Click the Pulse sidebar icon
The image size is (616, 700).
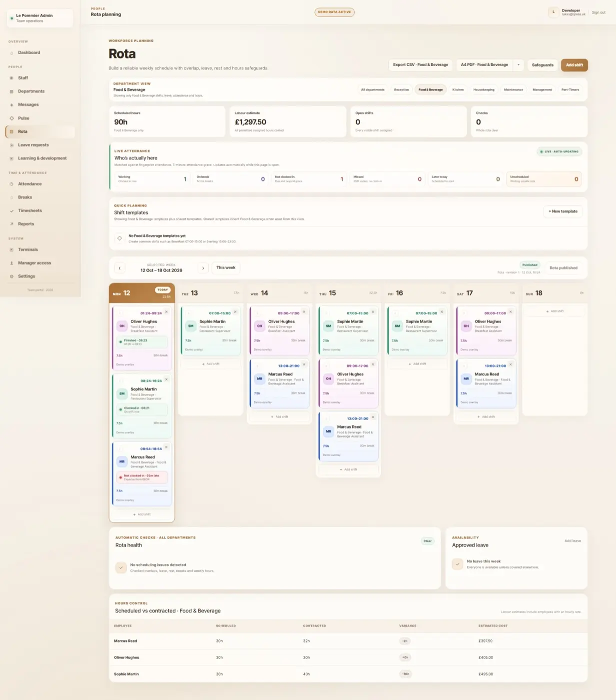coord(11,118)
